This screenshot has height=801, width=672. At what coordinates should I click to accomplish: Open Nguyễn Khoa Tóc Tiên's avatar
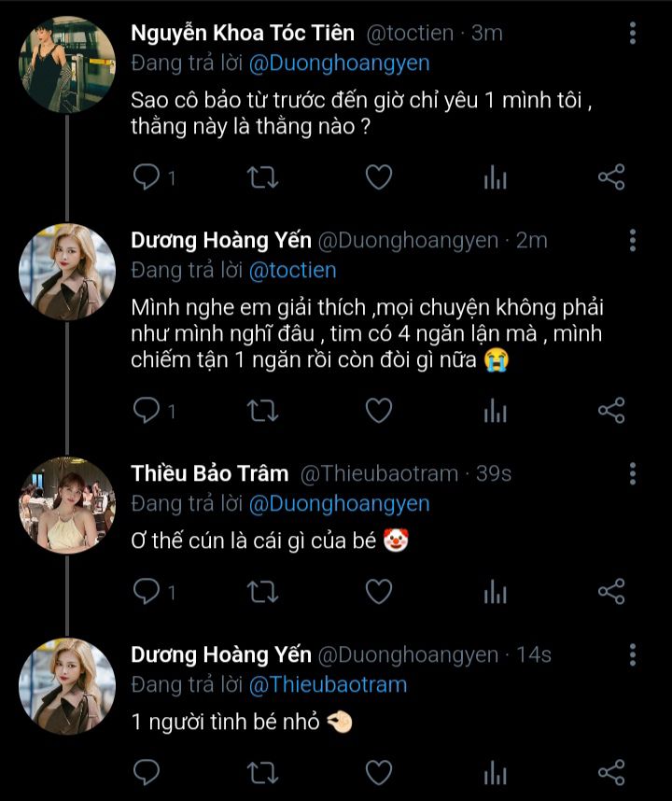pyautogui.click(x=66, y=65)
